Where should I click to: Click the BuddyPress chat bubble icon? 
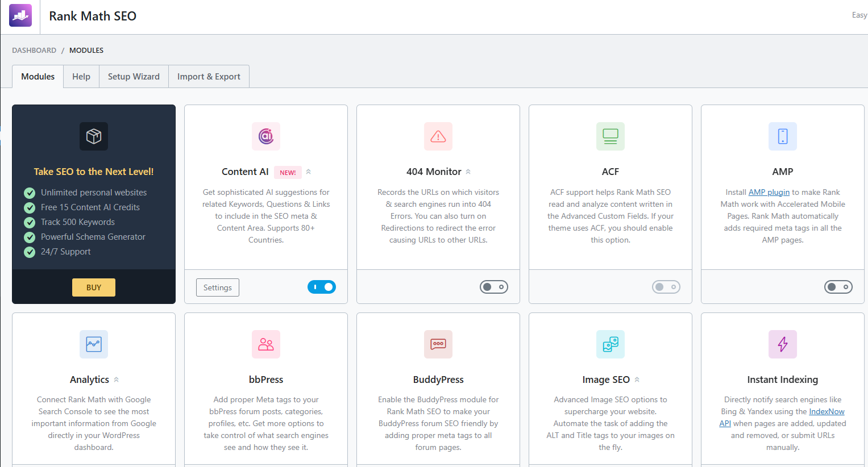point(438,344)
